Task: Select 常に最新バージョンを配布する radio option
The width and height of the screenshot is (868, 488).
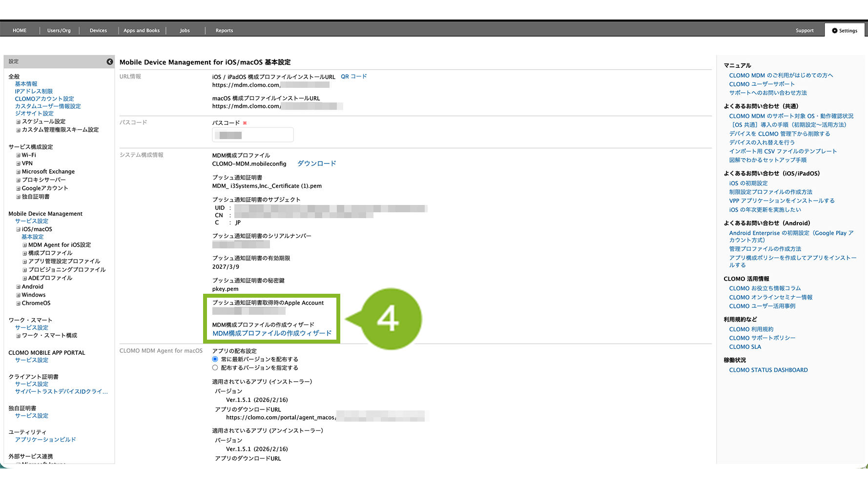Action: (215, 359)
